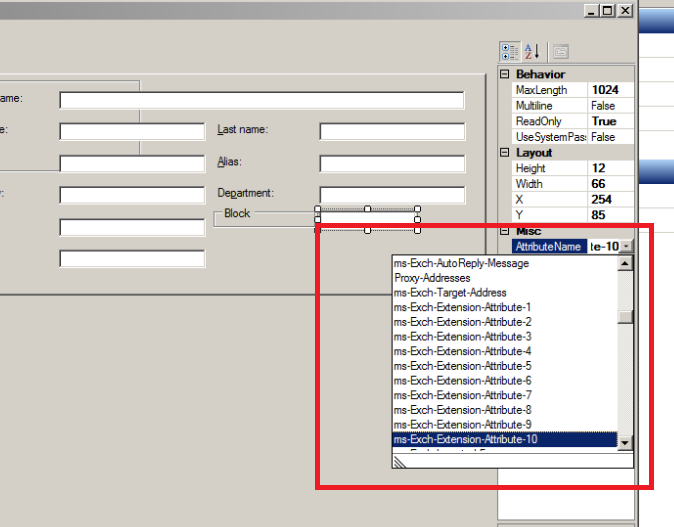Collapse the Misc category

pos(505,231)
